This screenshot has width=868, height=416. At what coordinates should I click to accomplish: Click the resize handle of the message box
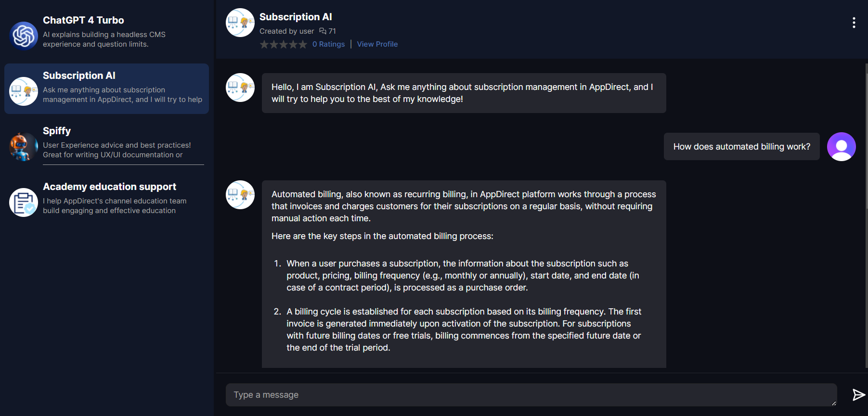tap(834, 403)
